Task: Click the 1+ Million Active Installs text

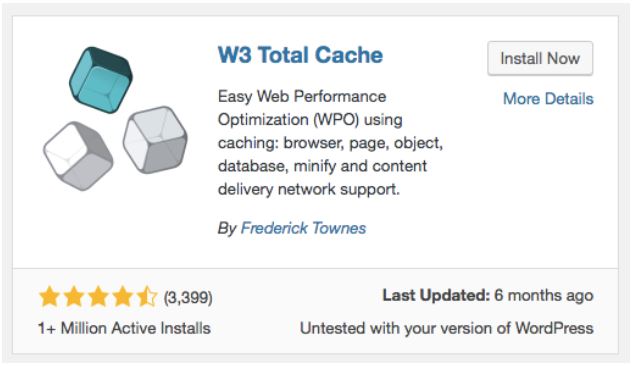Action: pos(124,328)
